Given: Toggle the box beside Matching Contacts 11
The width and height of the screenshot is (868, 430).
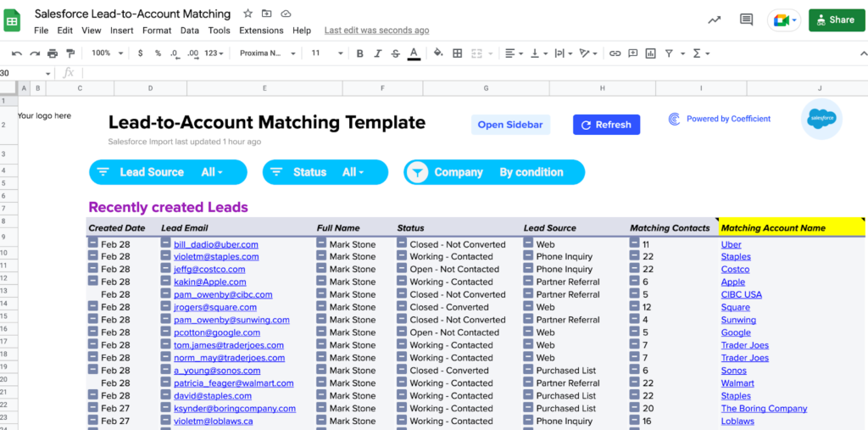Looking at the screenshot, I should click(x=634, y=243).
